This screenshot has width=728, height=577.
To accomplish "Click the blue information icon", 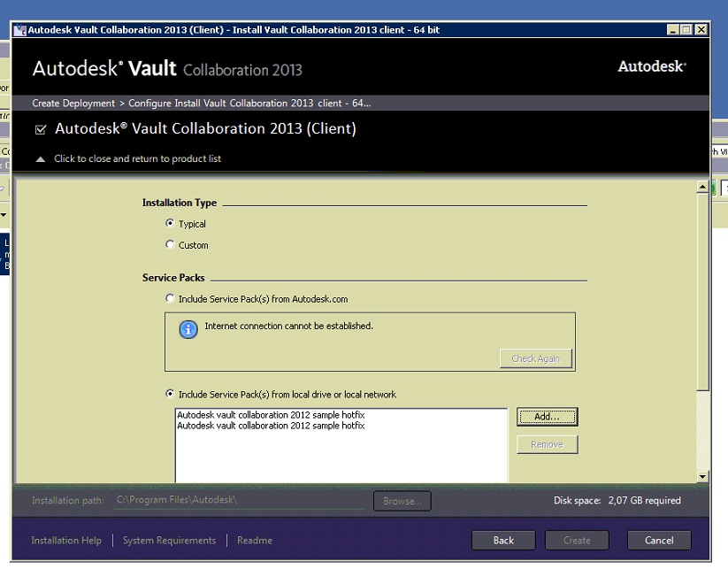I will [x=188, y=329].
